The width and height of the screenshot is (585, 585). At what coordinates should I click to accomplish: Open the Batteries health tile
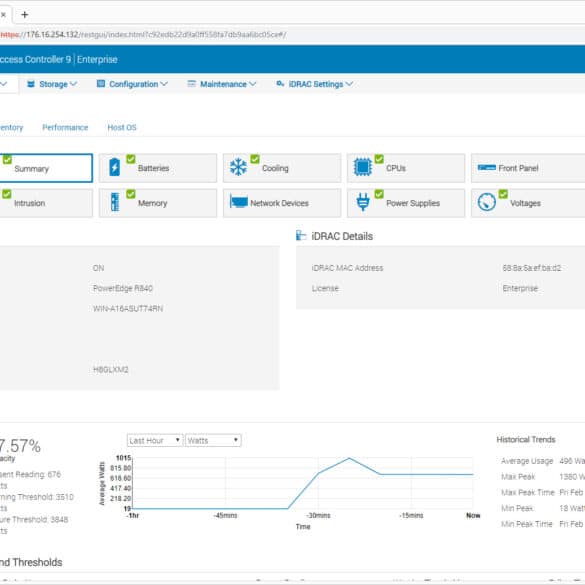point(158,168)
